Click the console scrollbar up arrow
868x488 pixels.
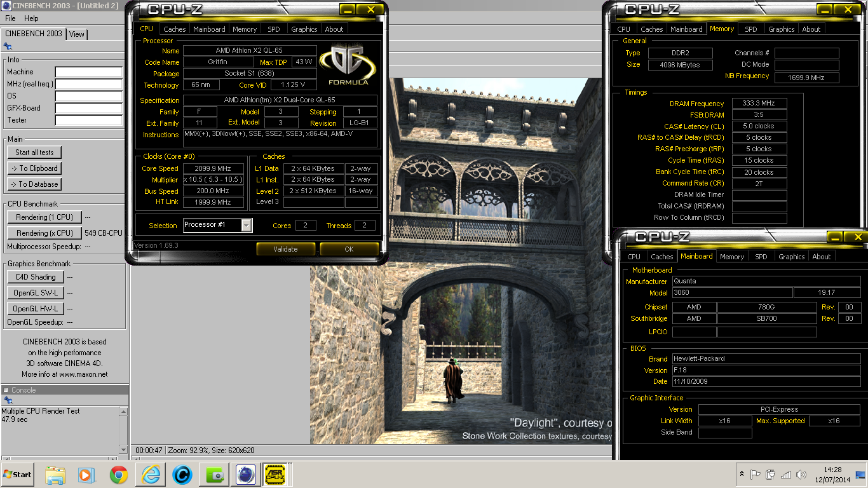point(124,411)
